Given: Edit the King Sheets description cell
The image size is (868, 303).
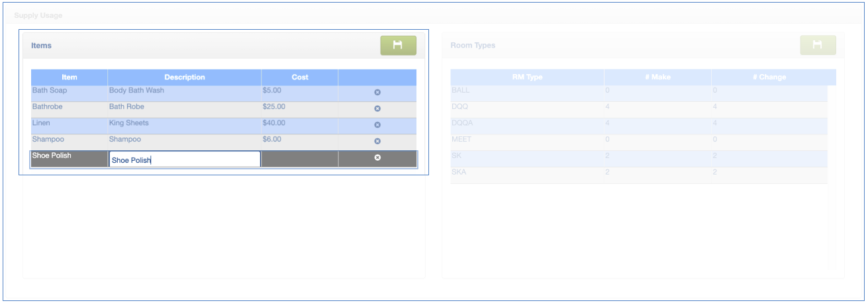Looking at the screenshot, I should coord(184,124).
